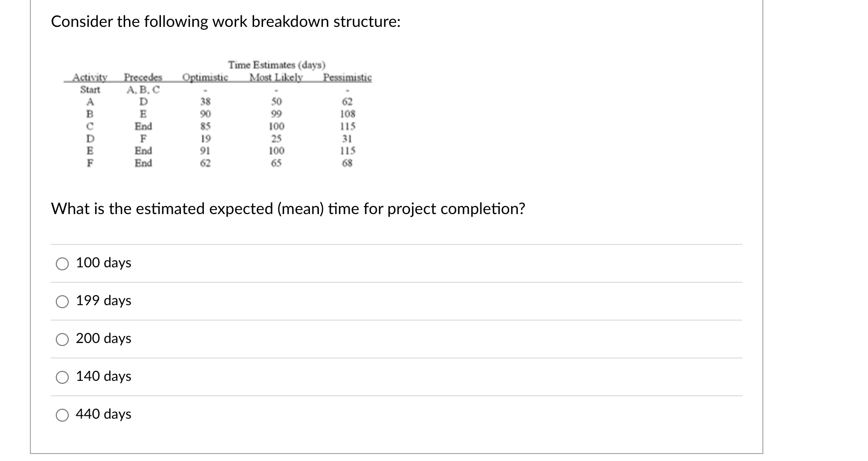Click the pessimistic value 115 for activity C
868x461 pixels.
point(348,126)
